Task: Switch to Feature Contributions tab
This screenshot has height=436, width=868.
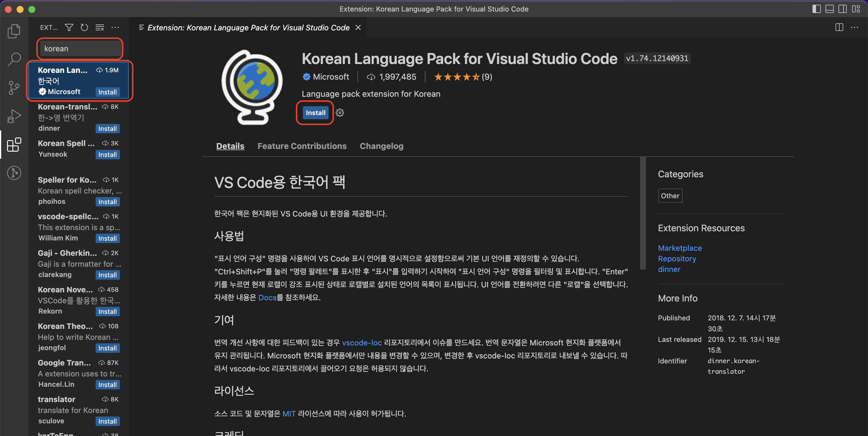Action: point(301,146)
